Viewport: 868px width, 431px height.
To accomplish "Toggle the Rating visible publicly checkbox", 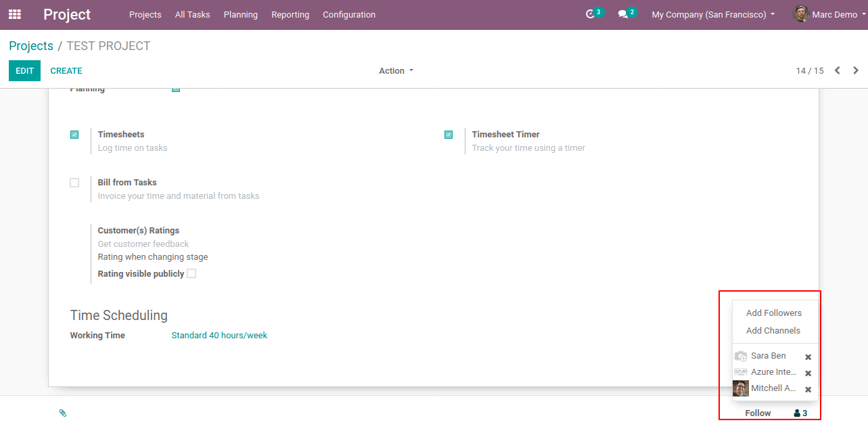I will 191,273.
